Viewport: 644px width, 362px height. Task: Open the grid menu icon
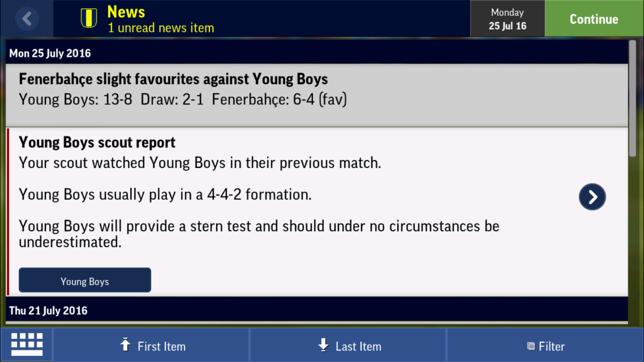tap(27, 345)
